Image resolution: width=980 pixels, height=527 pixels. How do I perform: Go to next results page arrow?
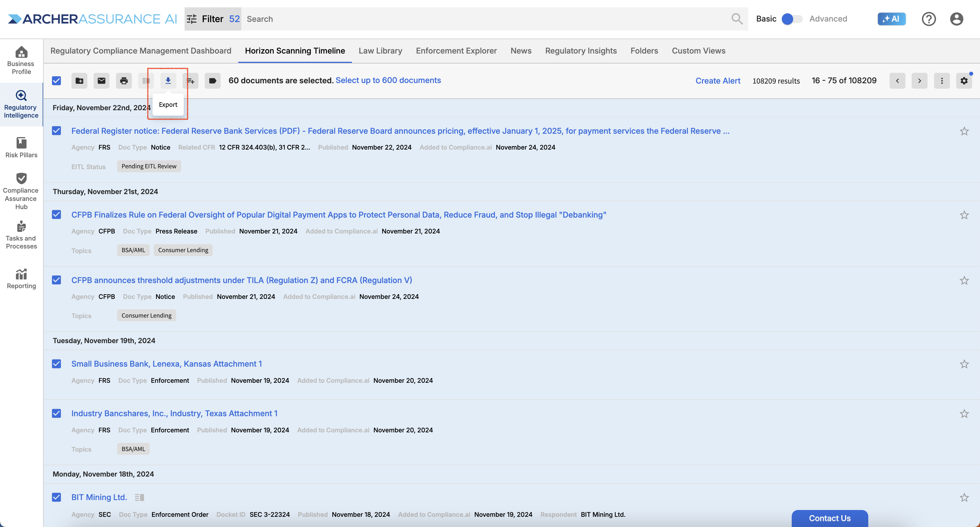(920, 81)
